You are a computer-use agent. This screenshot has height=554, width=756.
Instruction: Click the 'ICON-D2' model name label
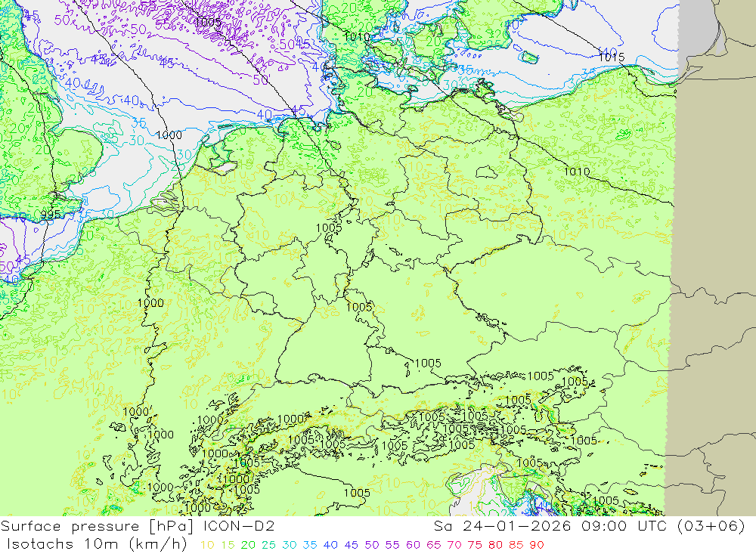pos(238,526)
